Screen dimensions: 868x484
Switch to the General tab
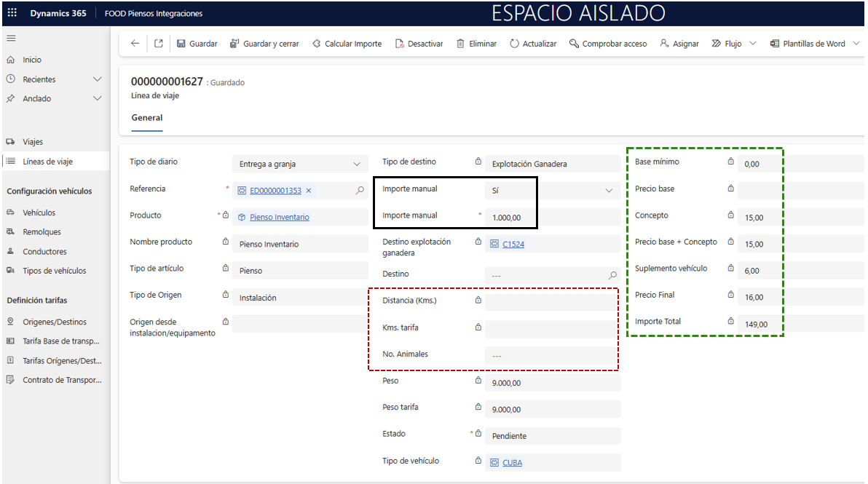tap(146, 118)
